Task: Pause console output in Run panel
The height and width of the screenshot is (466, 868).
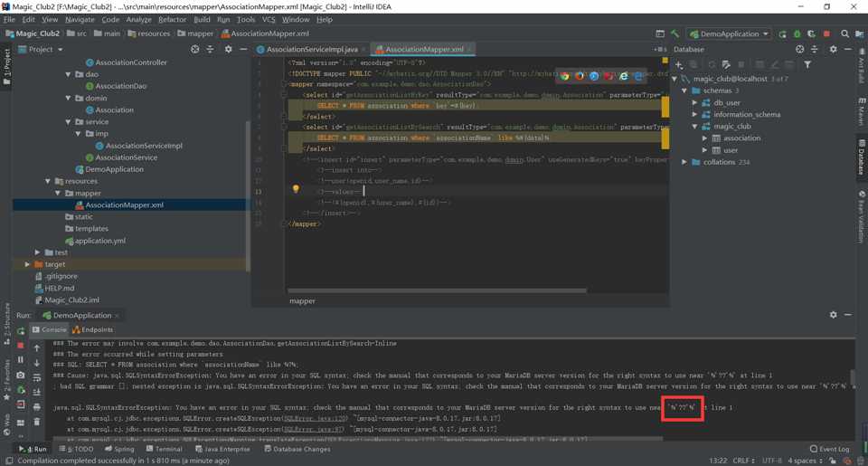Action: 21,359
